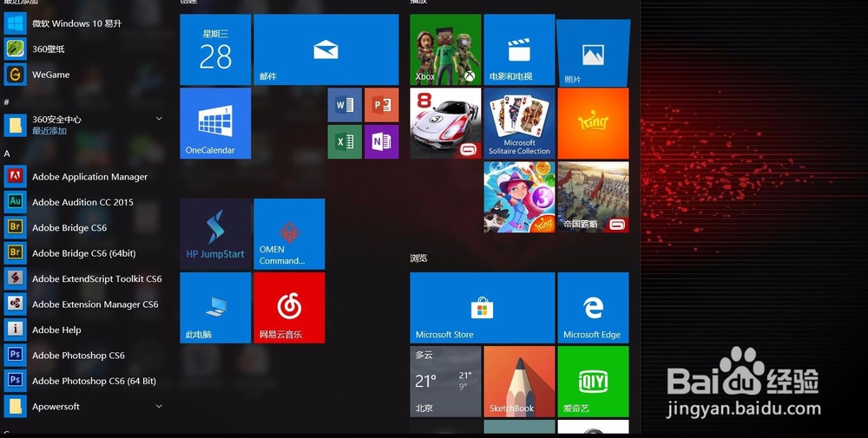Launch the Bubble Witch 3 game tile

519,197
